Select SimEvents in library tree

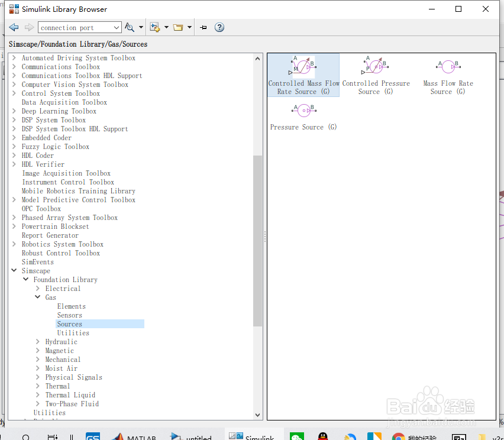[x=38, y=262]
